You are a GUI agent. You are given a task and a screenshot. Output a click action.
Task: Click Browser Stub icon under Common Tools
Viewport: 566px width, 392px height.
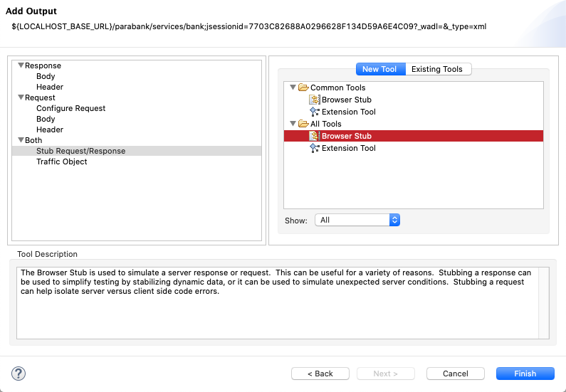315,100
